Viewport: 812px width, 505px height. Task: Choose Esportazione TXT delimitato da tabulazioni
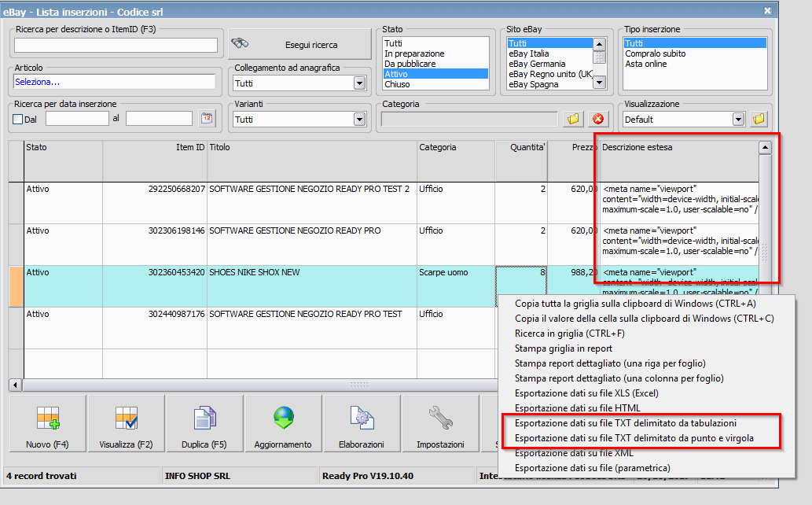pyautogui.click(x=626, y=423)
